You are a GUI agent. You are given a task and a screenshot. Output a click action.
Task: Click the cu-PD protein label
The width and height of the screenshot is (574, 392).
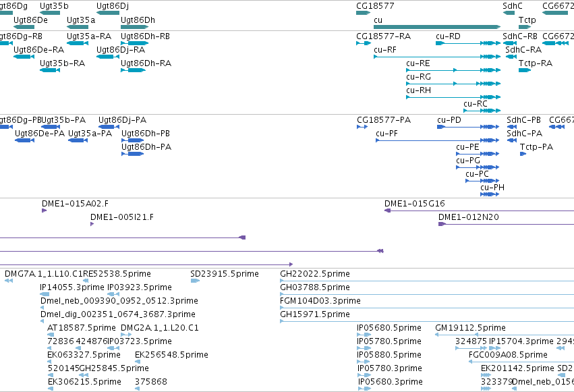tap(449, 120)
